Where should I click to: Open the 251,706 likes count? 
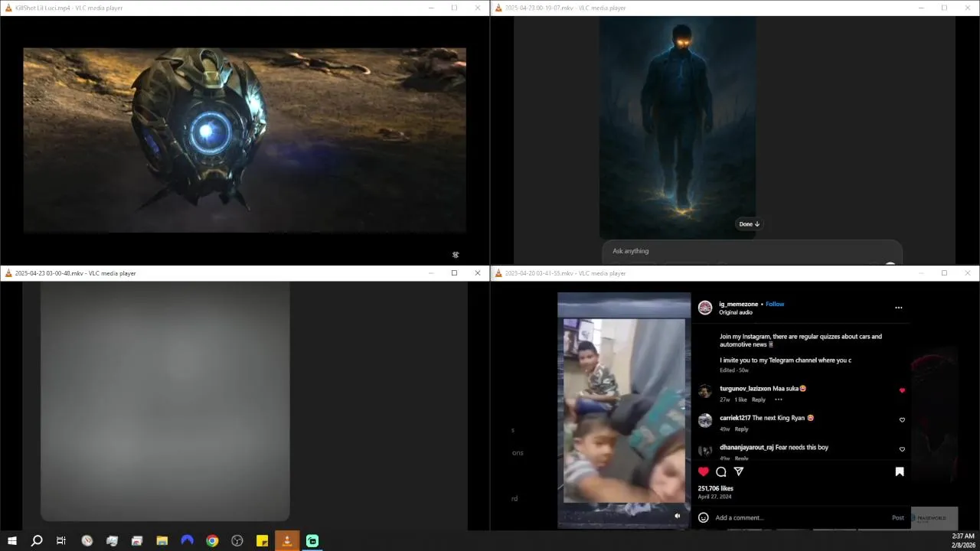click(x=715, y=488)
